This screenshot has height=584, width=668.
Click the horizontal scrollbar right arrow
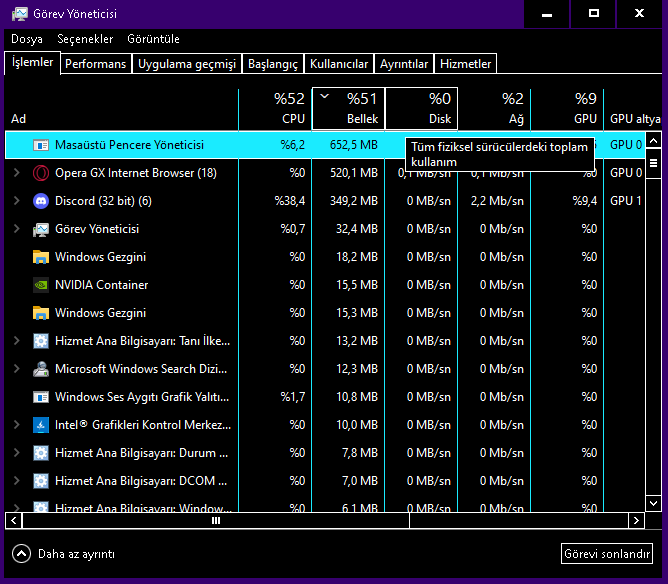coord(636,521)
